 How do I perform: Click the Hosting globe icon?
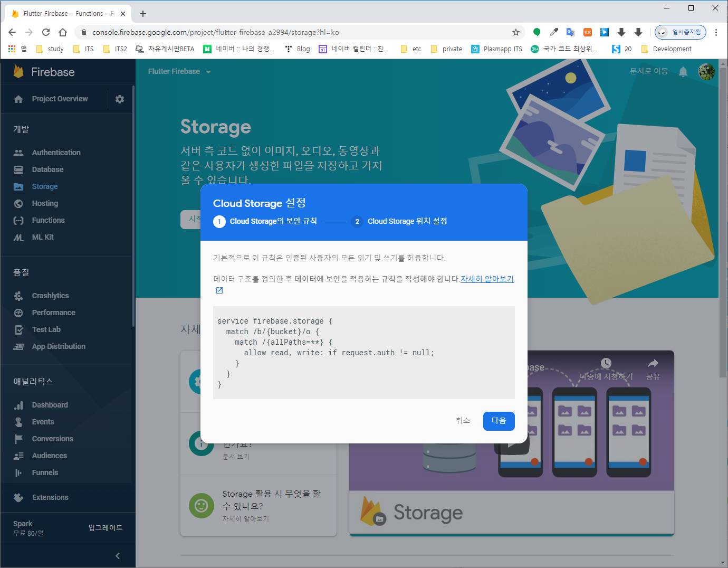point(18,203)
